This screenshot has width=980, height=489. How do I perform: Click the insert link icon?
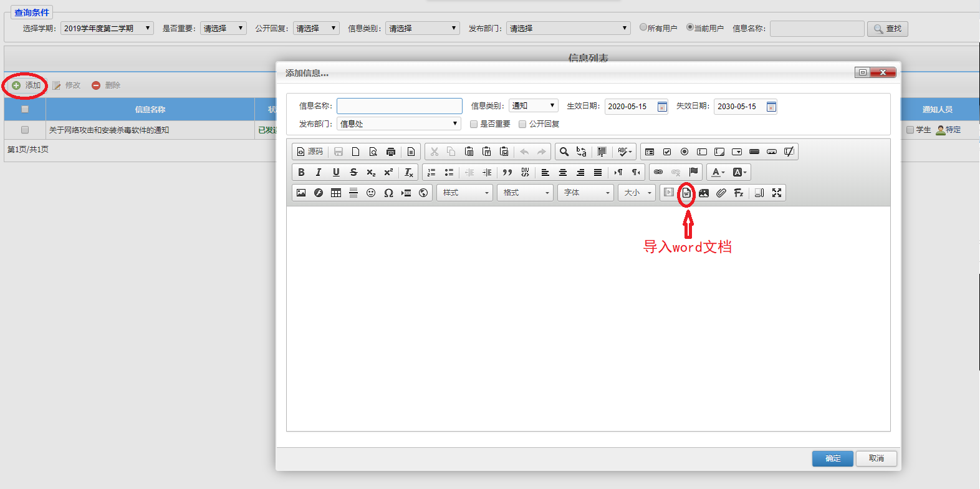point(658,173)
